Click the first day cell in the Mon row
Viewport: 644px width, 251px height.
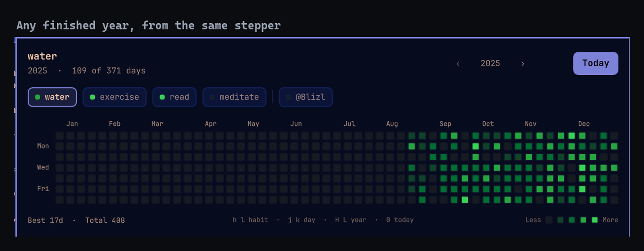pyautogui.click(x=59, y=146)
